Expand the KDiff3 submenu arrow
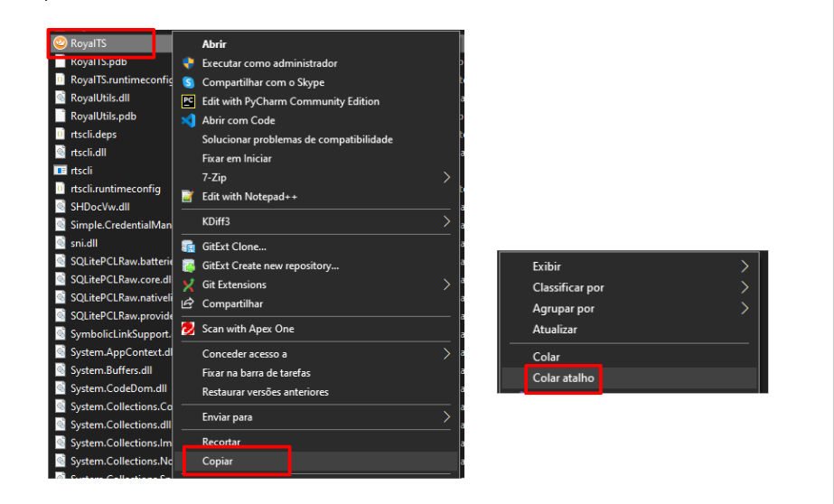Image resolution: width=834 pixels, height=504 pixels. pos(446,221)
